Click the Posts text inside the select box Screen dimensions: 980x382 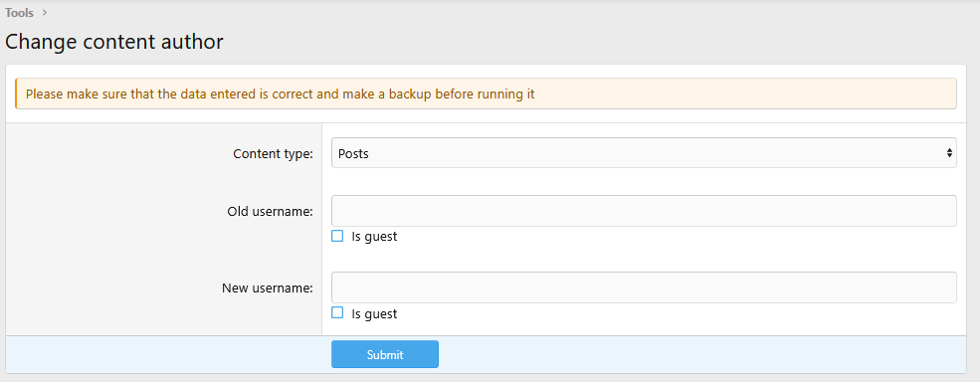(x=353, y=153)
